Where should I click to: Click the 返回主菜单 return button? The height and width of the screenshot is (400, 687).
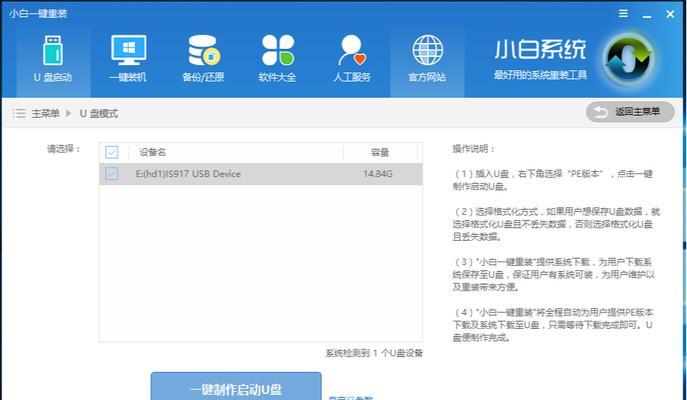pos(630,112)
